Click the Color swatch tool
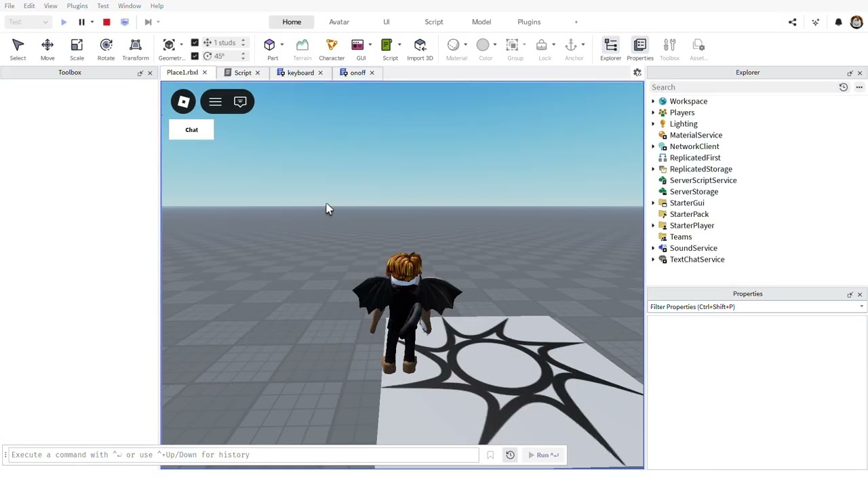The image size is (868, 488). click(x=483, y=49)
